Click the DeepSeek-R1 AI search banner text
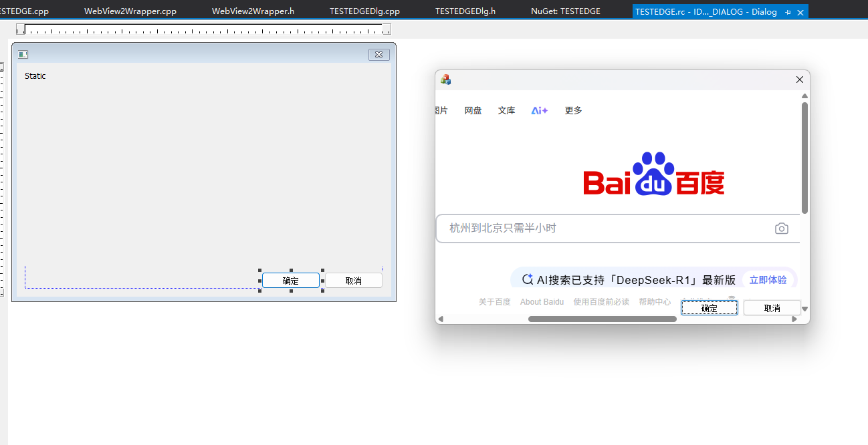 636,280
